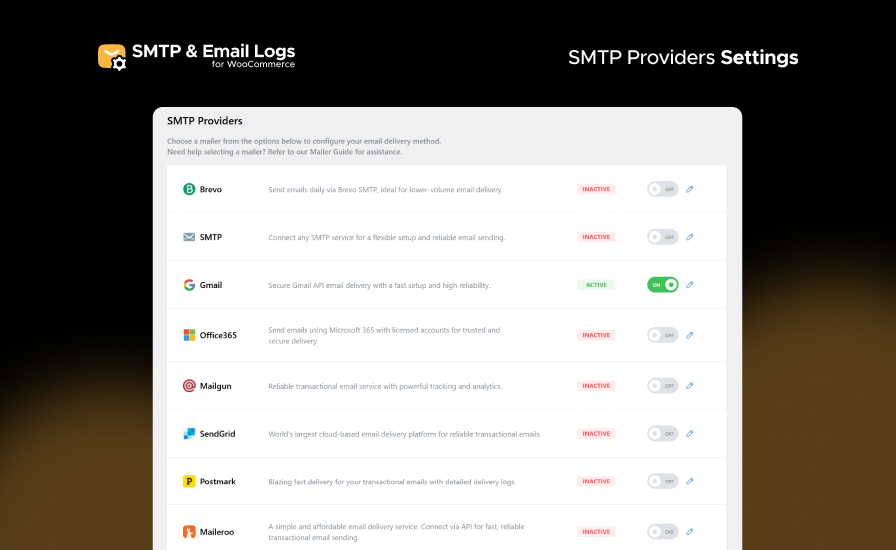Click the Office365 INACTIVE status badge
896x550 pixels.
[x=596, y=335]
